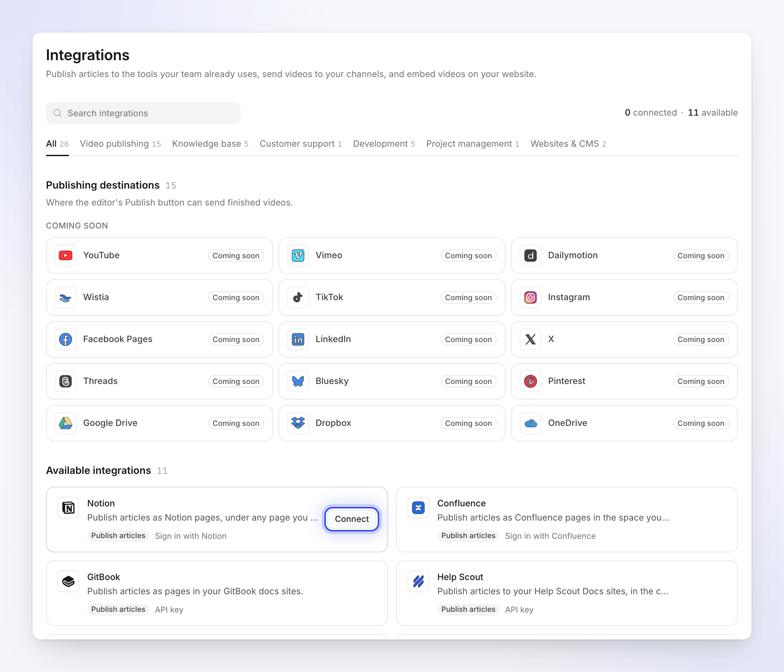
Task: Focus the Search integrations field
Action: [x=143, y=113]
